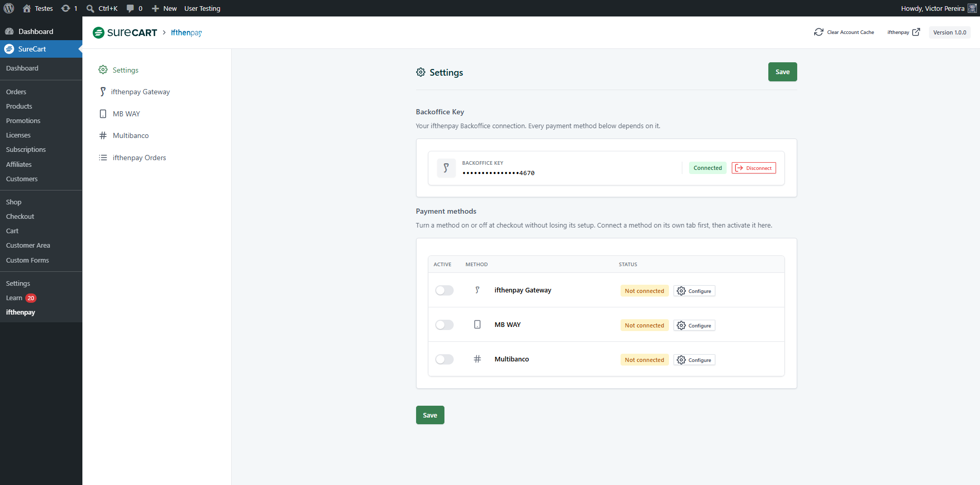
Task: Open ifthenpay Gateway tab in sidebar
Action: click(134, 92)
